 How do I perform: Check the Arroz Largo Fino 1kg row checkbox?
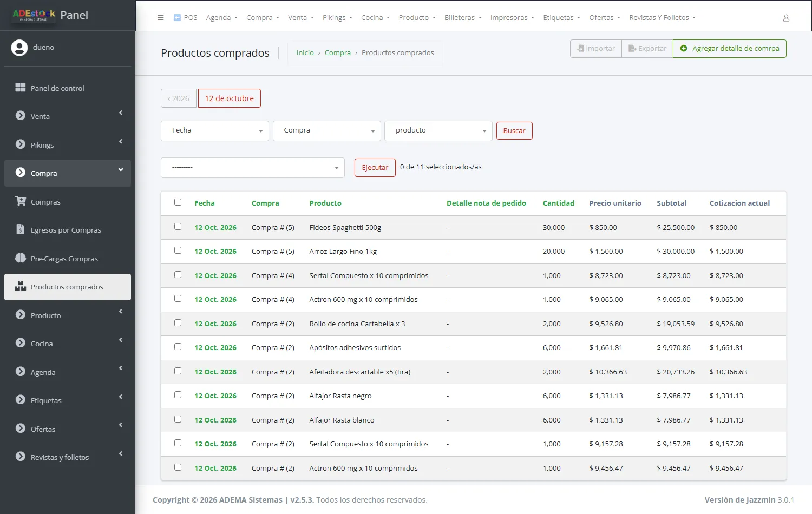(178, 251)
